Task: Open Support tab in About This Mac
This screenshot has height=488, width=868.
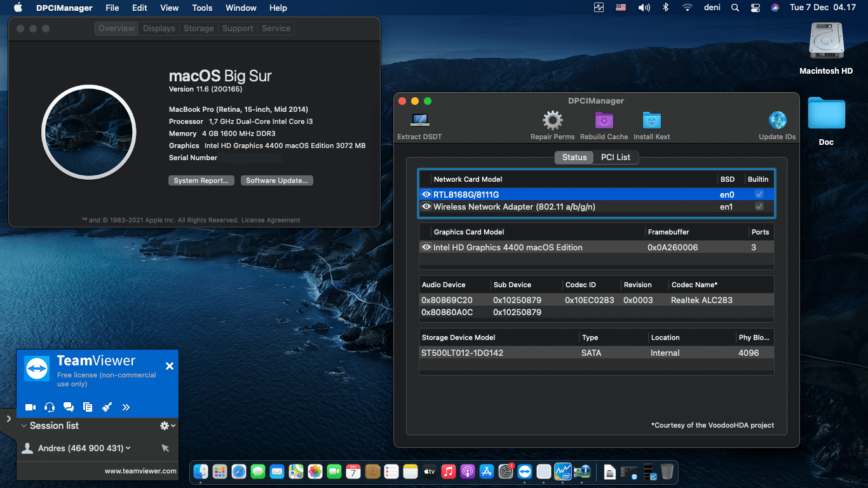Action: tap(238, 29)
